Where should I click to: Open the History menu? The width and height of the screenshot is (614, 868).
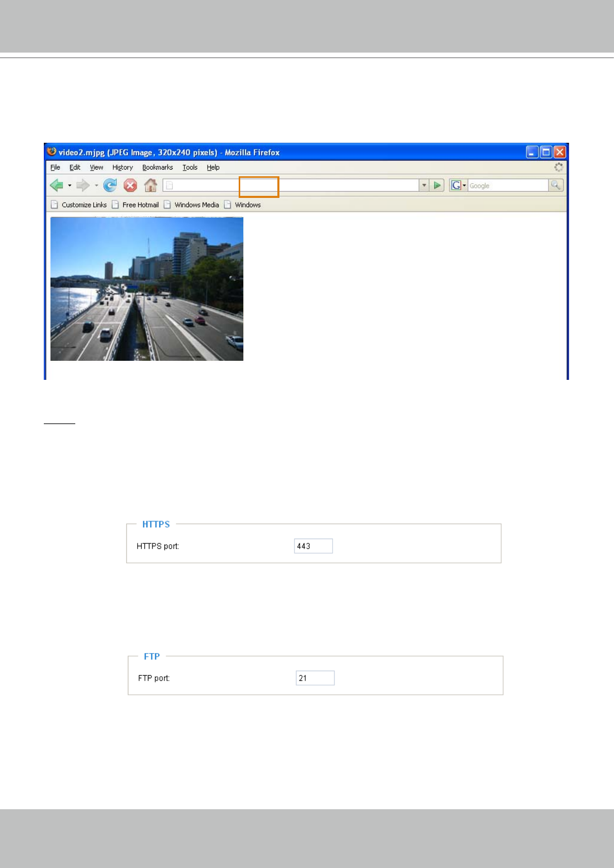click(x=122, y=168)
